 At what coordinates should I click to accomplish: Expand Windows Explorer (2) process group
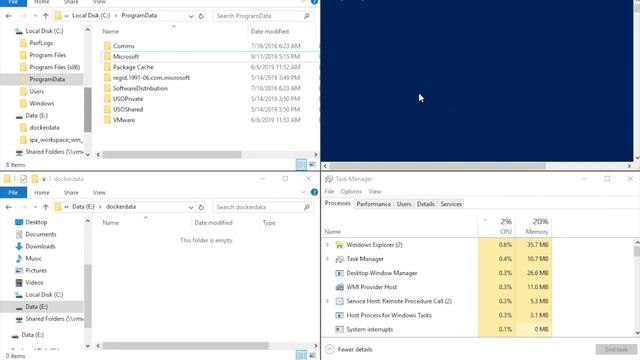coord(327,245)
